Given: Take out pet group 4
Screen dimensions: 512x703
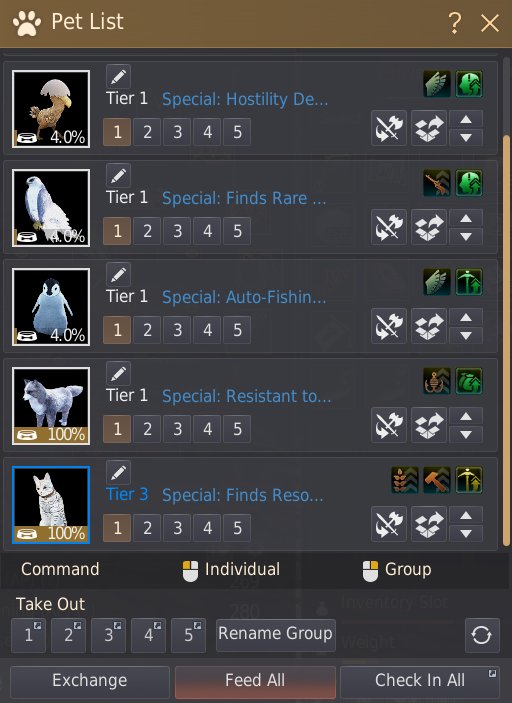Looking at the screenshot, I should (x=148, y=635).
